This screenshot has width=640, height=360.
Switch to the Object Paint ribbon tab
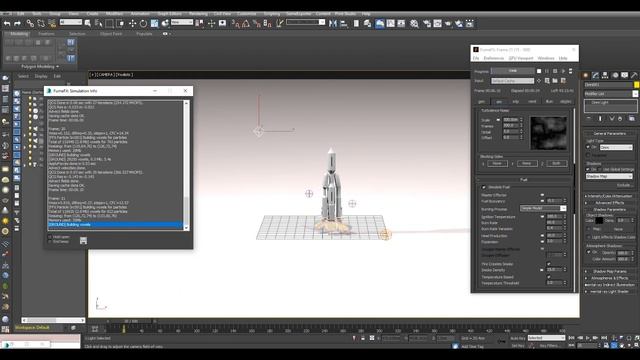point(111,34)
